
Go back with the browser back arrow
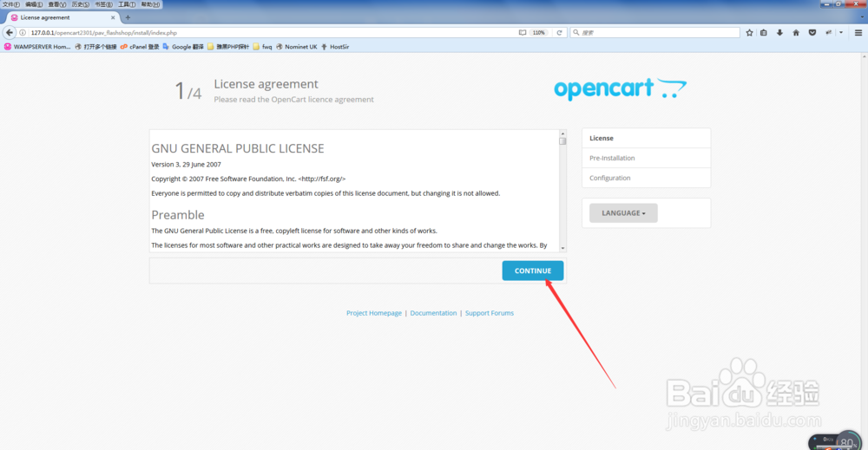pyautogui.click(x=10, y=33)
